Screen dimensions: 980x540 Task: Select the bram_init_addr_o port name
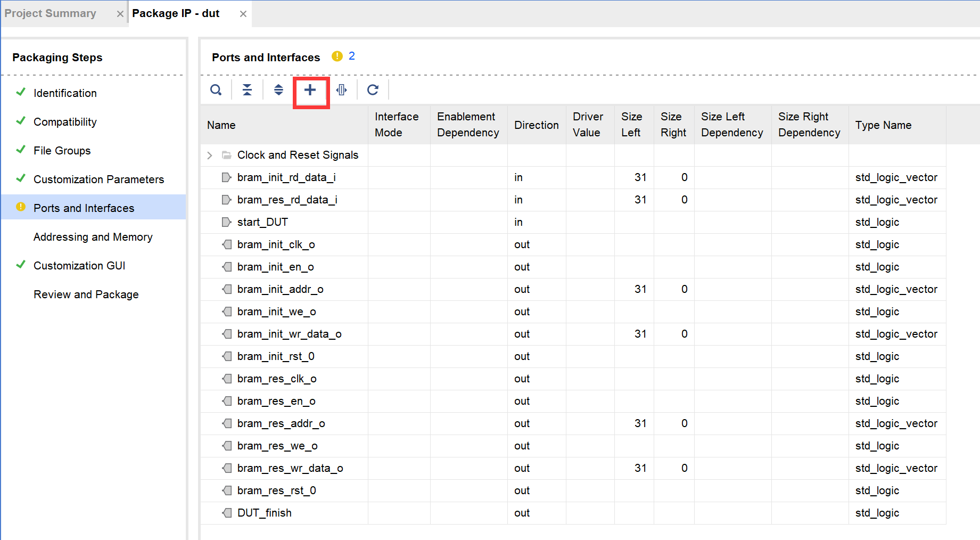(281, 289)
